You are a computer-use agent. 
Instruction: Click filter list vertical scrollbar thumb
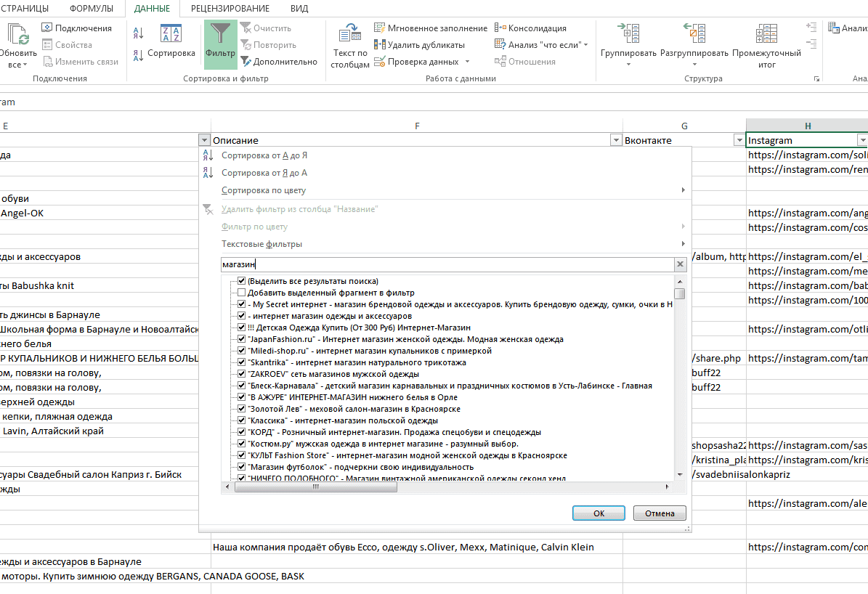[x=680, y=293]
